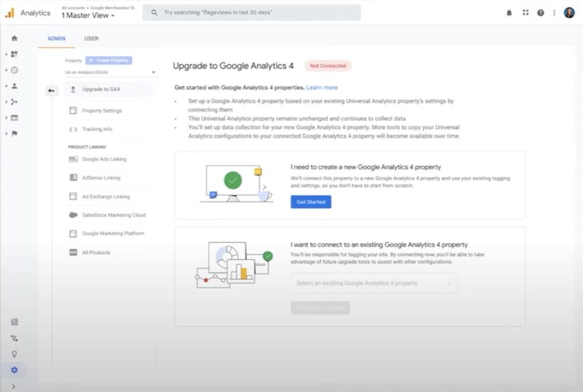
Task: Open the Discover lightbulb icon
Action: point(14,354)
